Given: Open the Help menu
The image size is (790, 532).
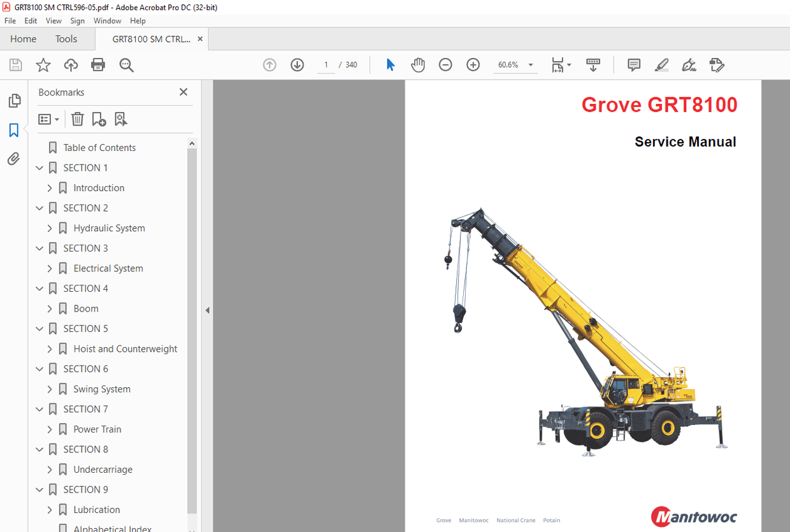Looking at the screenshot, I should pos(138,21).
